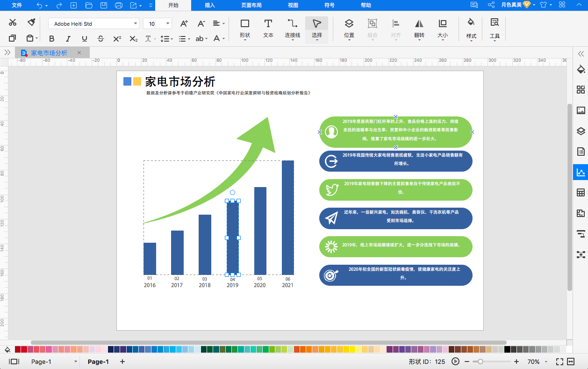This screenshot has width=588, height=369.
Task: Create new document with plus icon
Action: pyautogui.click(x=73, y=5)
